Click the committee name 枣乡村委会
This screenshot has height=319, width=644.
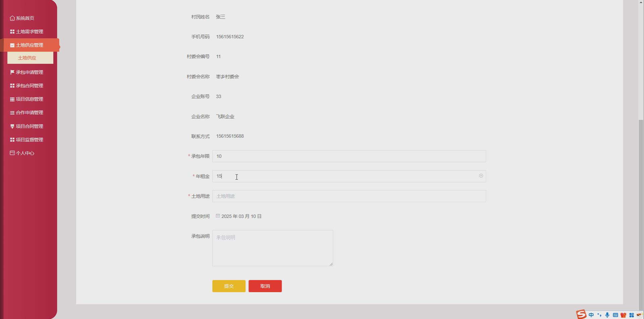click(x=227, y=77)
